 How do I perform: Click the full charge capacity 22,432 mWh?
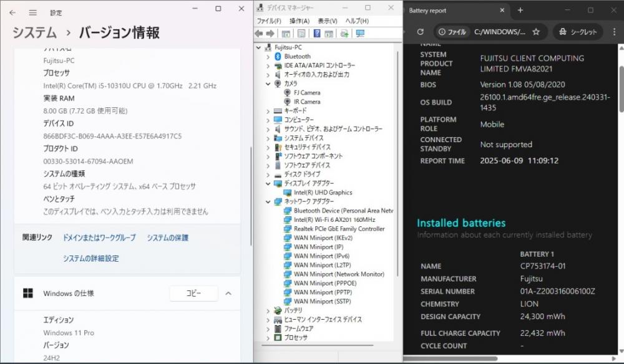pos(543,333)
